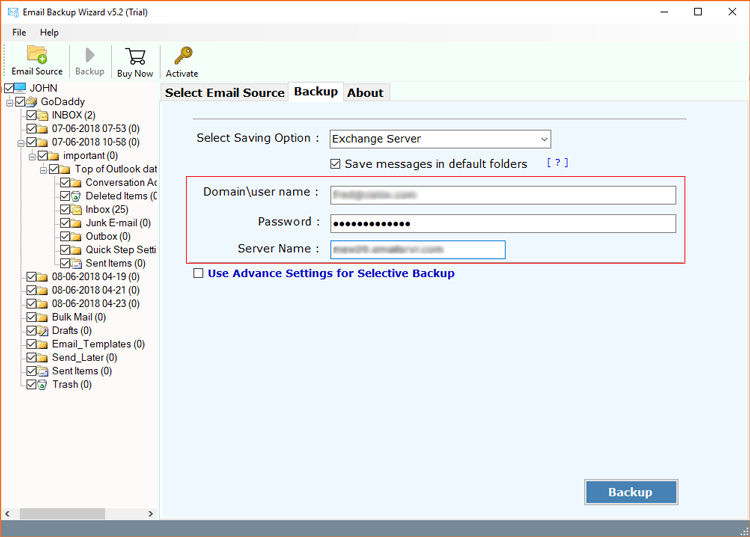
Task: Select the Drafts folder icon
Action: tap(43, 331)
